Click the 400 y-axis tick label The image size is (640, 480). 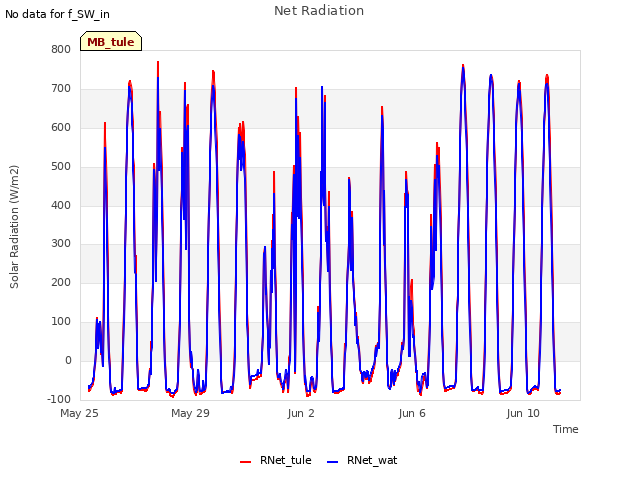61,205
